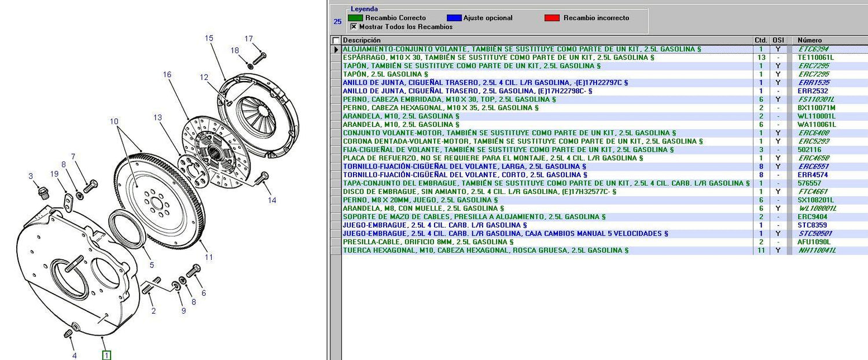The height and width of the screenshot is (360, 868).
Task: Select callout 5 for the crankshaft seal
Action: 152,265
